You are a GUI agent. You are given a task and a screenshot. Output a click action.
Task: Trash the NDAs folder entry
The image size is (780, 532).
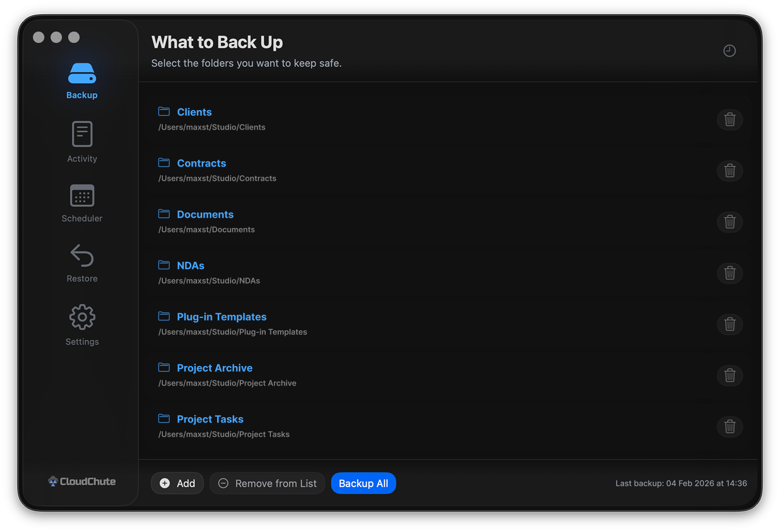click(x=729, y=273)
